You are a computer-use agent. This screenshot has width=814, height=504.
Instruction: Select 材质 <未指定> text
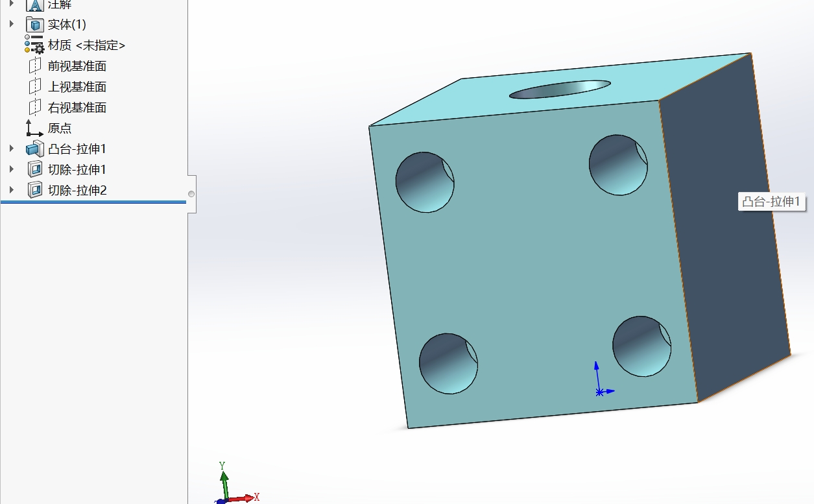[x=86, y=45]
